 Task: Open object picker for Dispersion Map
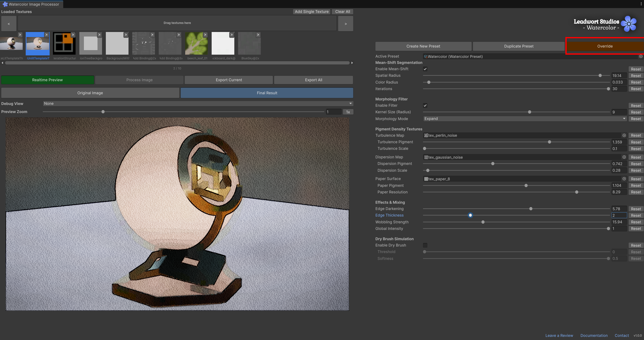(x=624, y=157)
